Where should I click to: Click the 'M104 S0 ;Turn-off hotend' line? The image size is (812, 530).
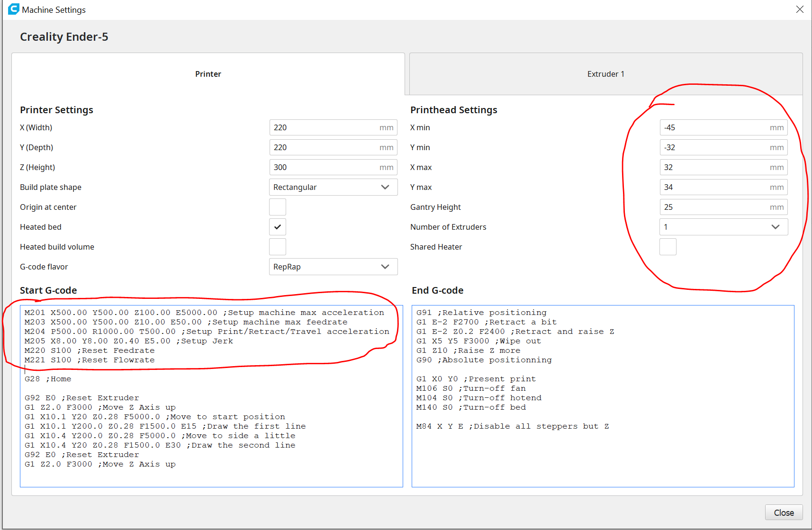click(x=479, y=398)
